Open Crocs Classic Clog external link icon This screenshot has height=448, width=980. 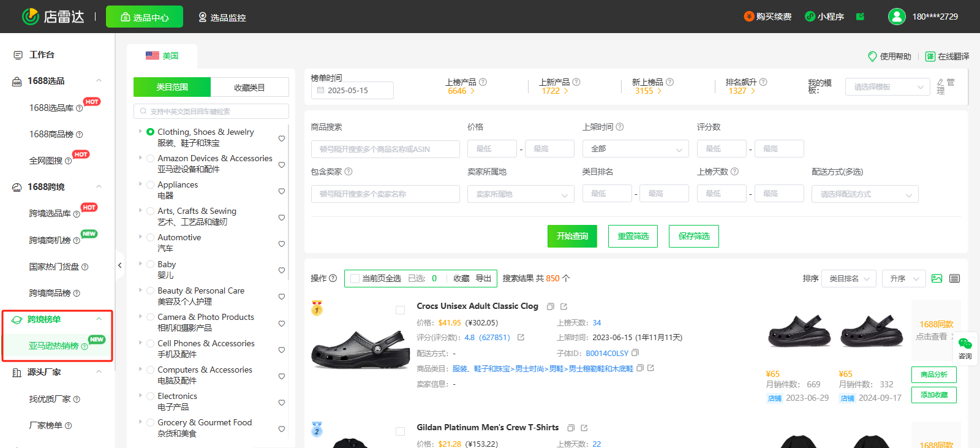[563, 306]
